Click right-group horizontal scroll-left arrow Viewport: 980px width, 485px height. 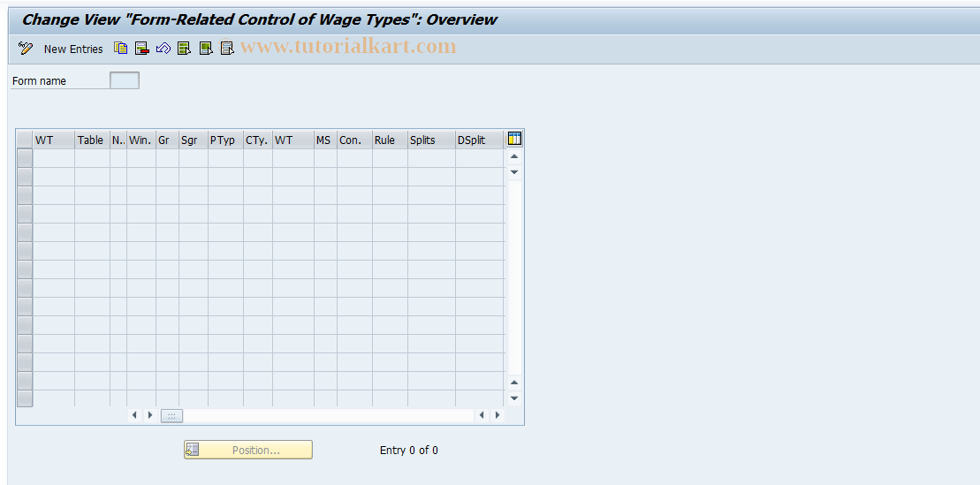pyautogui.click(x=482, y=415)
